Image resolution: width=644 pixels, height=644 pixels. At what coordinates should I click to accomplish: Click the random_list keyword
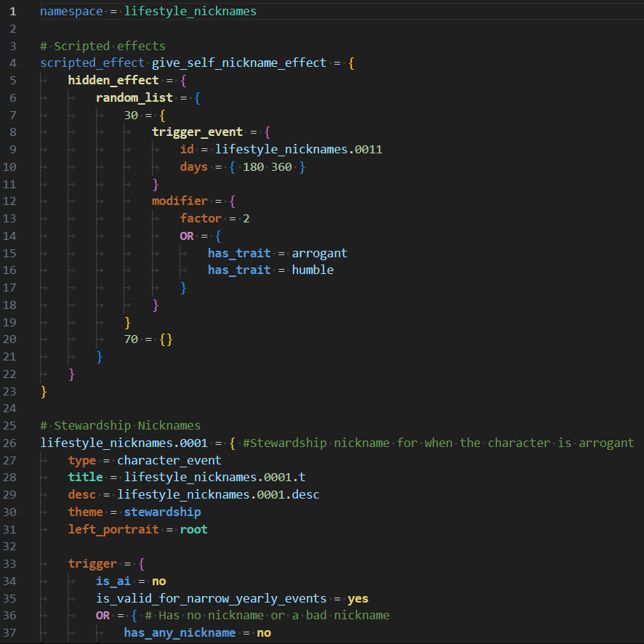134,97
